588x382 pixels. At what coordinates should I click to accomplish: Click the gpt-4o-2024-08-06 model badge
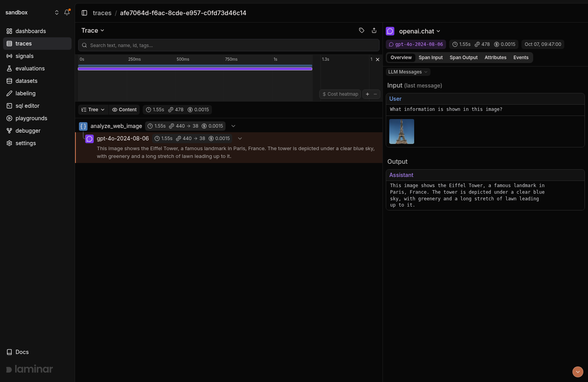[416, 44]
